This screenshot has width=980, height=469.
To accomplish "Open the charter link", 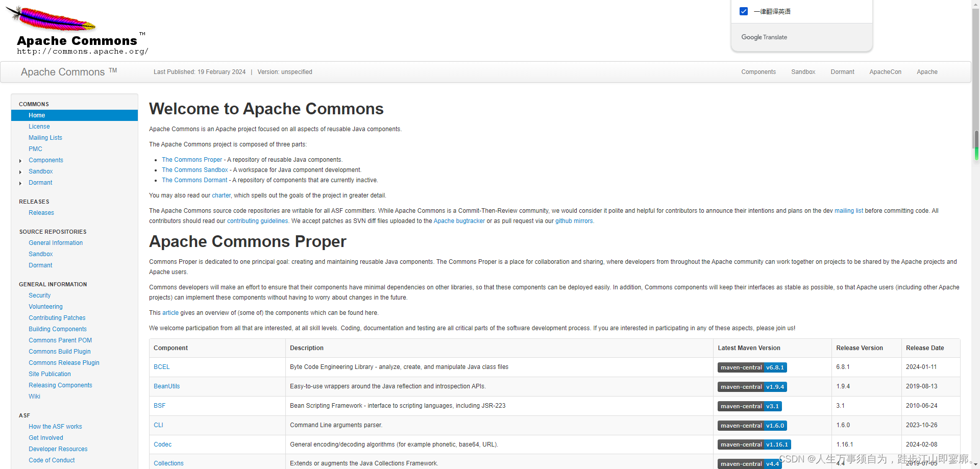I will tap(221, 195).
